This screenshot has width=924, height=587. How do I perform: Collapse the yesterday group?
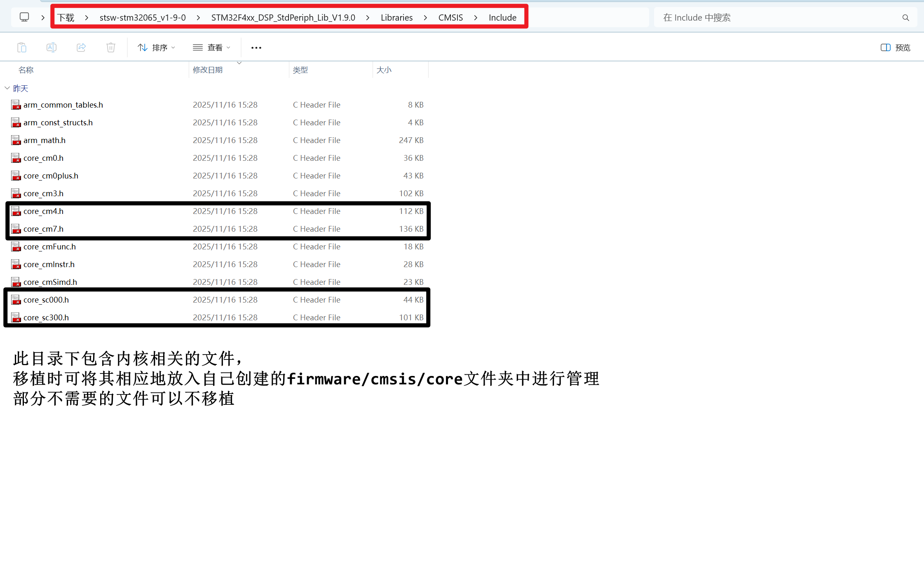coord(7,88)
